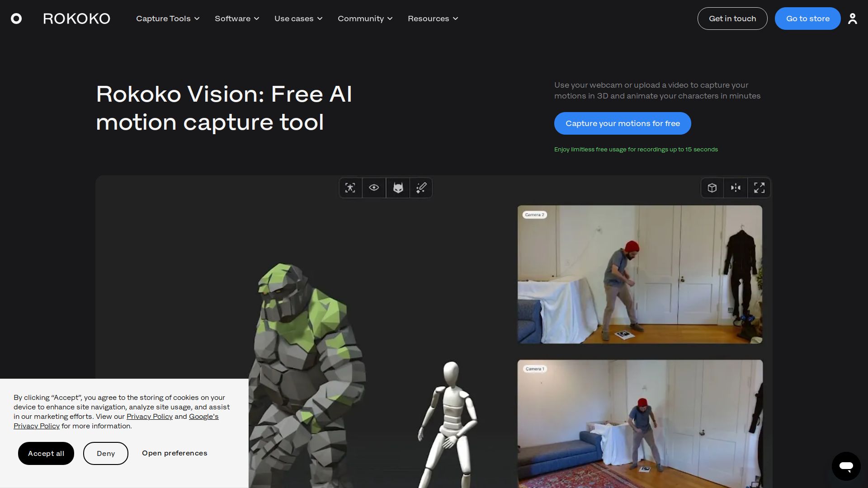The height and width of the screenshot is (488, 868).
Task: Toggle the eye visibility icon
Action: pyautogui.click(x=374, y=188)
